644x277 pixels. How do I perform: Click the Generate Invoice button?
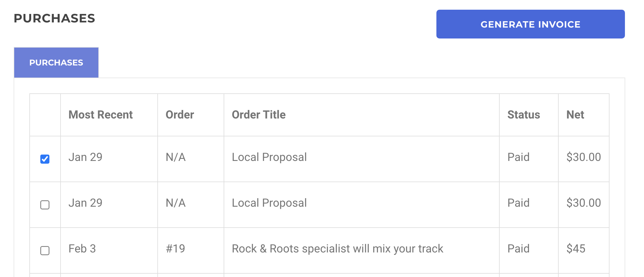pyautogui.click(x=530, y=24)
